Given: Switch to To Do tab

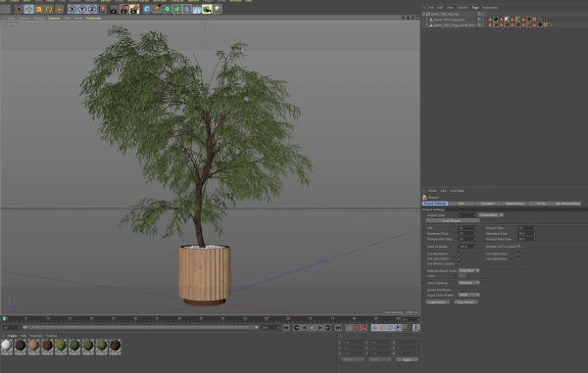Looking at the screenshot, I should (x=541, y=204).
